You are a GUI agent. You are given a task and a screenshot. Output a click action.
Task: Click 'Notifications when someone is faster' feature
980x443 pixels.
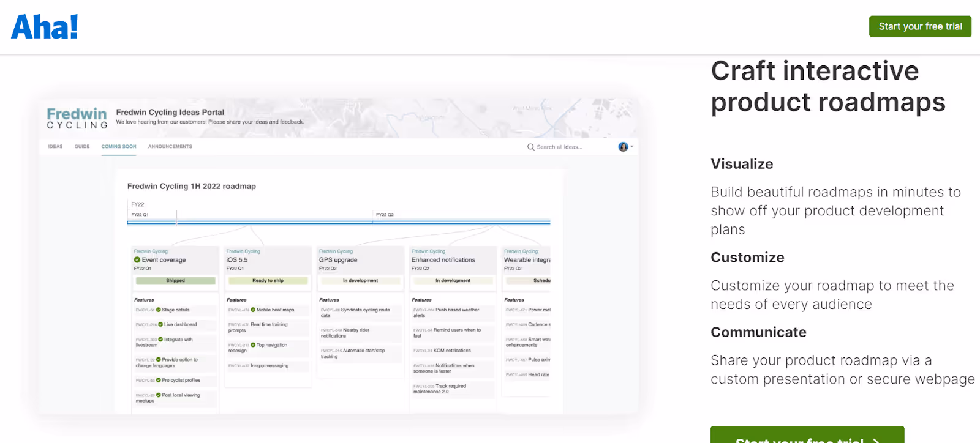pos(453,368)
